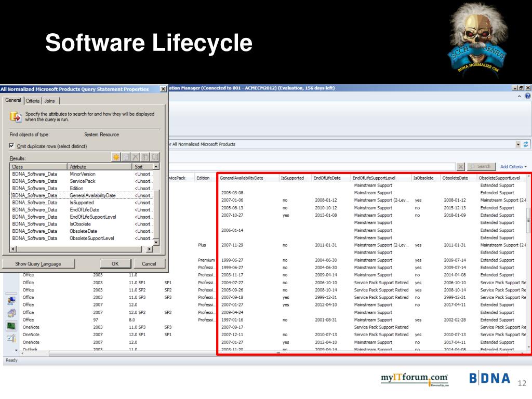This screenshot has width=532, height=399.
Task: Click the New result attribute starburst icon
Action: coord(116,157)
